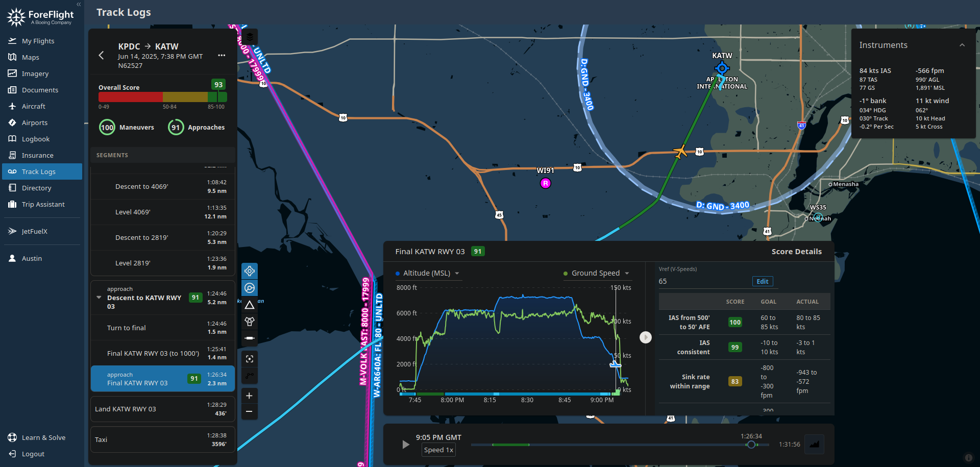Collapse the Instruments panel chevron
The width and height of the screenshot is (980, 467).
click(962, 45)
